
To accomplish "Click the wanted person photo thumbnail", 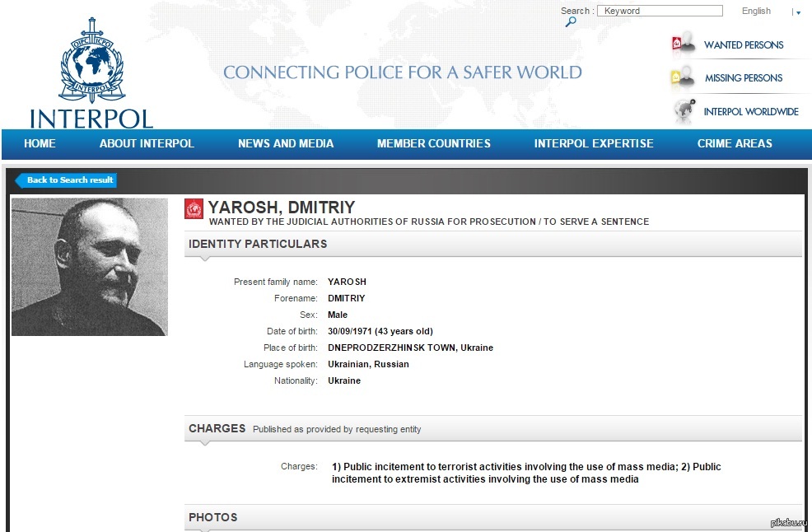I will click(90, 267).
